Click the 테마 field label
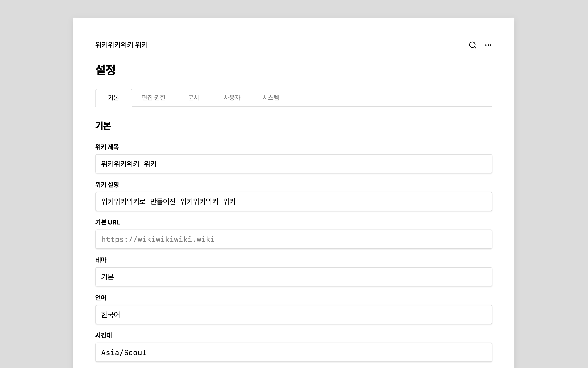Image resolution: width=588 pixels, height=368 pixels. point(101,260)
